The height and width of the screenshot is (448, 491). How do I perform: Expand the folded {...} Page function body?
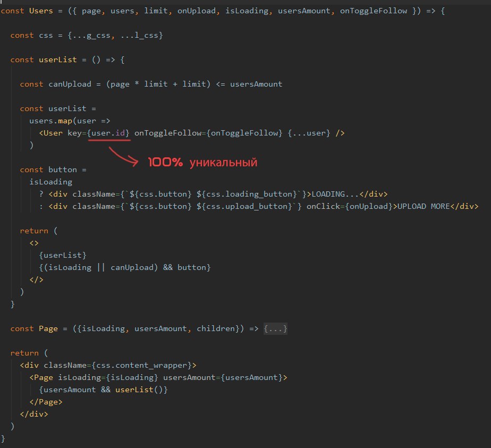[275, 329]
